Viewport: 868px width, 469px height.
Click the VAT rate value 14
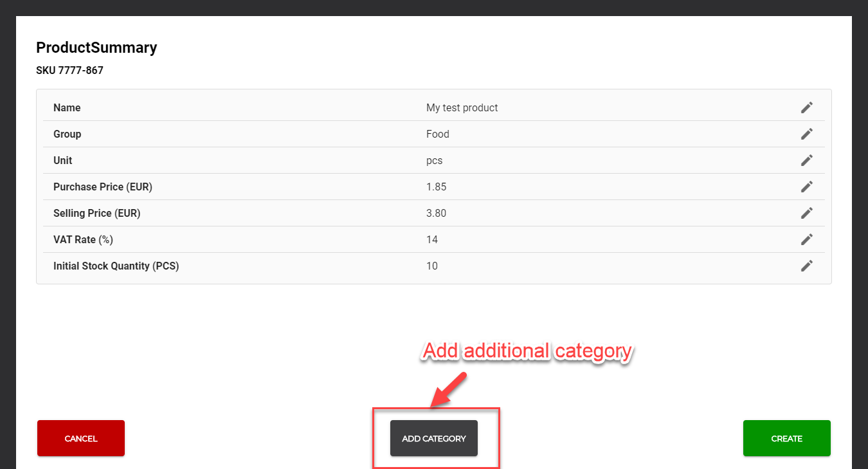point(431,240)
